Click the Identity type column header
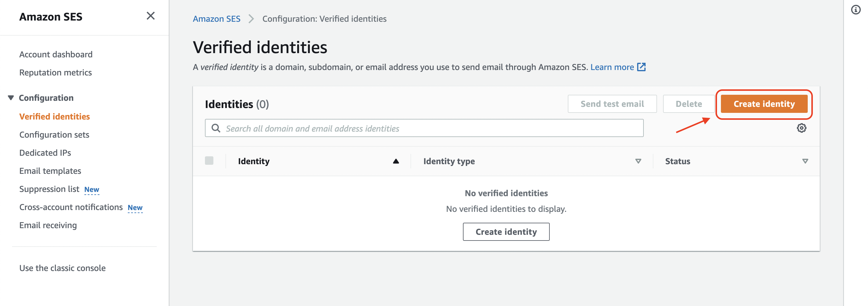This screenshot has height=306, width=868. [x=449, y=161]
